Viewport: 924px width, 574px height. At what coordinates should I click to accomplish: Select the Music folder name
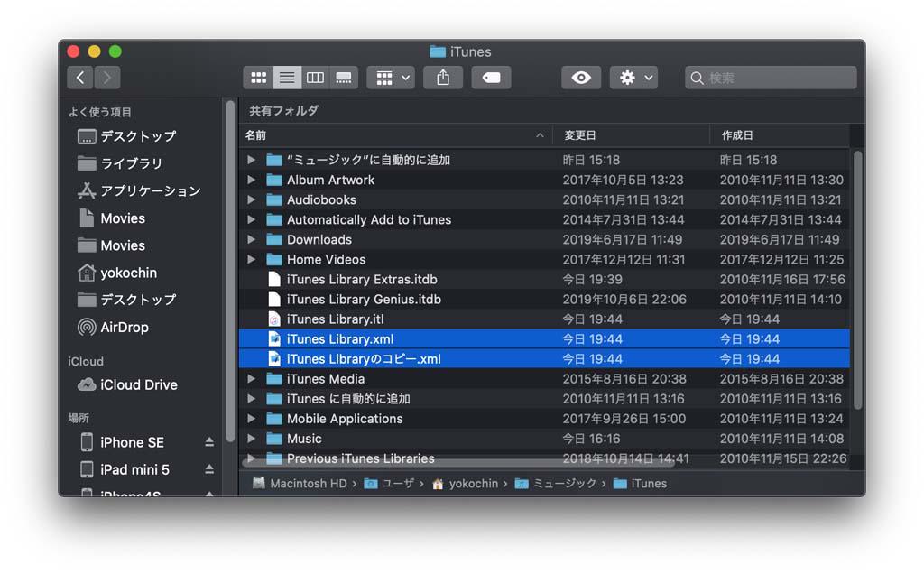pos(304,439)
